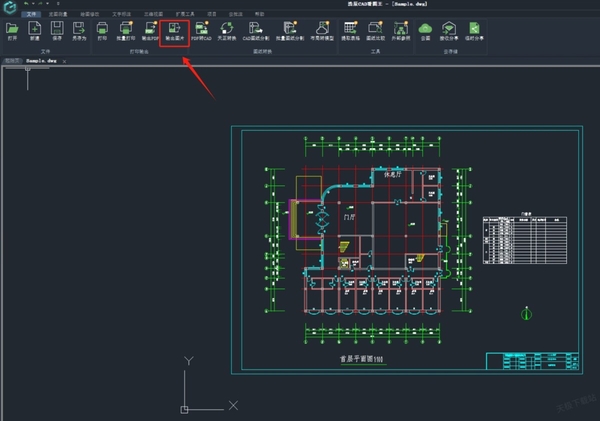
Task: Click the application logo in title bar
Action: [x=8, y=6]
